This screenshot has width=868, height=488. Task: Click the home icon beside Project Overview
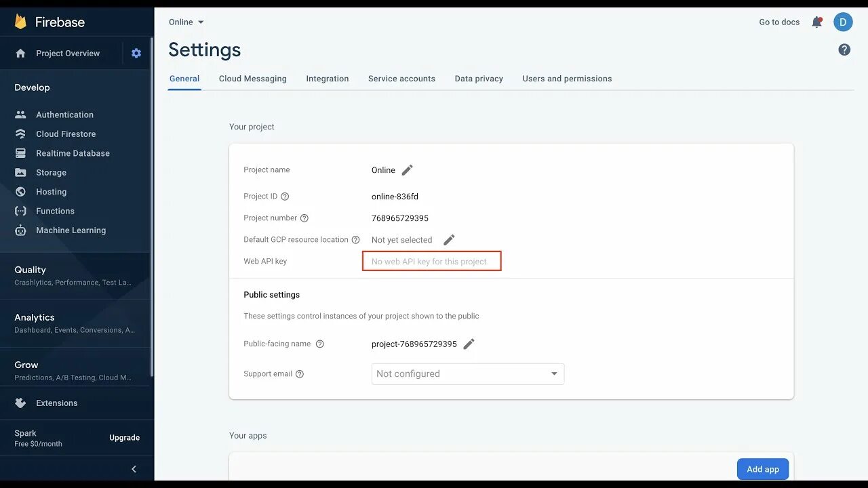point(20,53)
